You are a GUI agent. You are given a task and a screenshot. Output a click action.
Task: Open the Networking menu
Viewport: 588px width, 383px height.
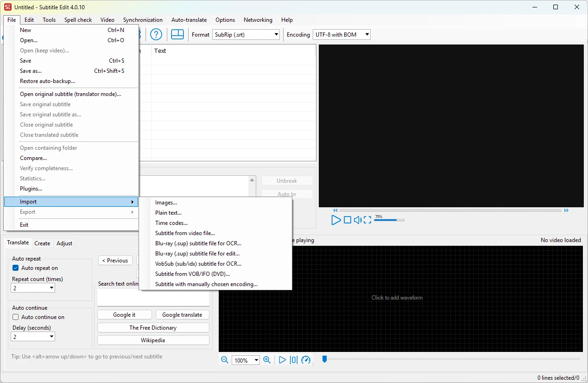(258, 20)
